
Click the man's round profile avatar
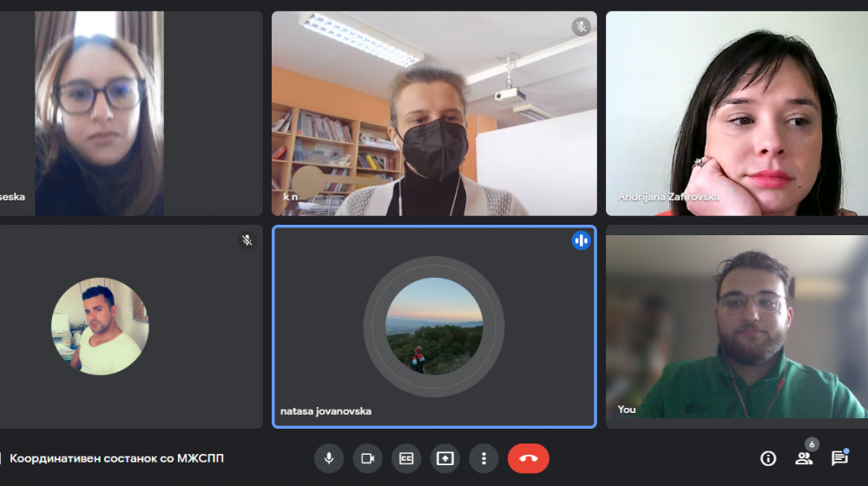(100, 326)
